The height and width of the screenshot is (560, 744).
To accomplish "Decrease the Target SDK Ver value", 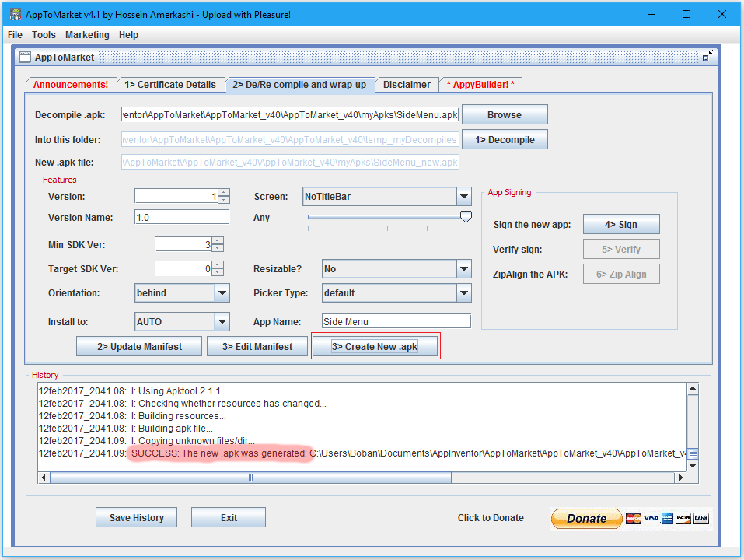I will [x=218, y=272].
